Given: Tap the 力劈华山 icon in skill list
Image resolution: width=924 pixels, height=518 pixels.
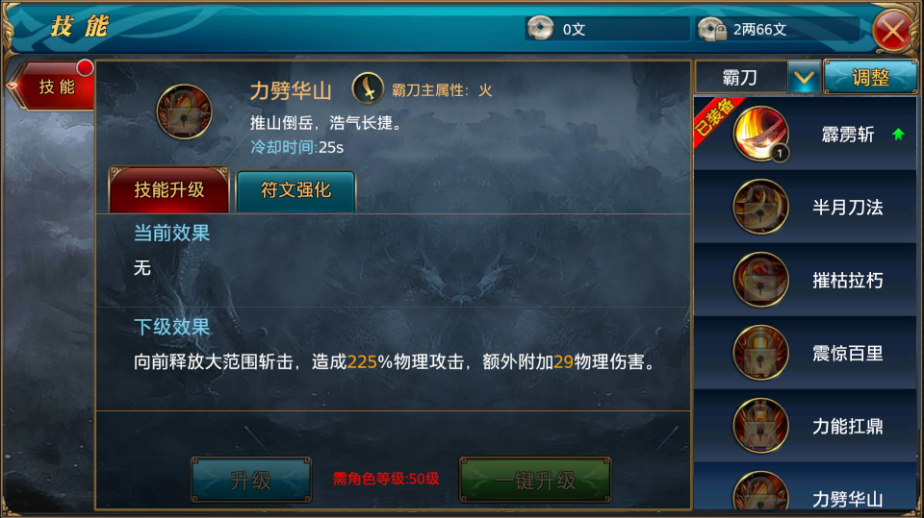Looking at the screenshot, I should coord(760,491).
